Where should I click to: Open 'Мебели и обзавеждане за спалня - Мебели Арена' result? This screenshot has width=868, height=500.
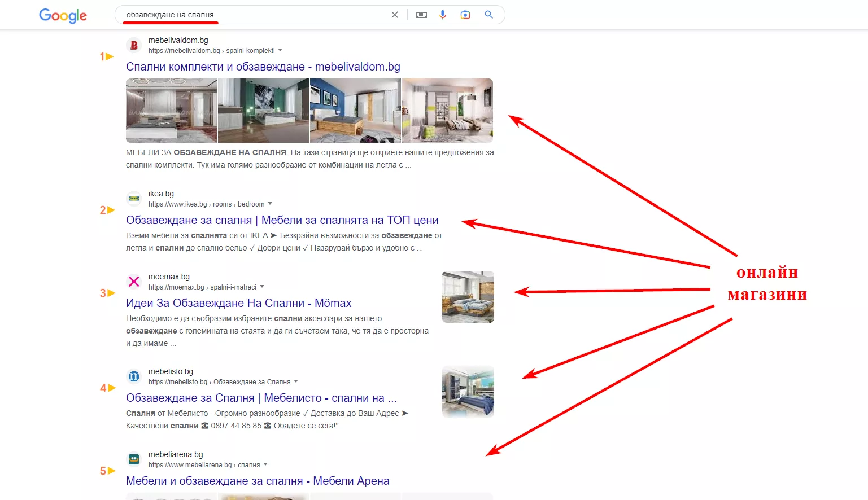(x=258, y=481)
